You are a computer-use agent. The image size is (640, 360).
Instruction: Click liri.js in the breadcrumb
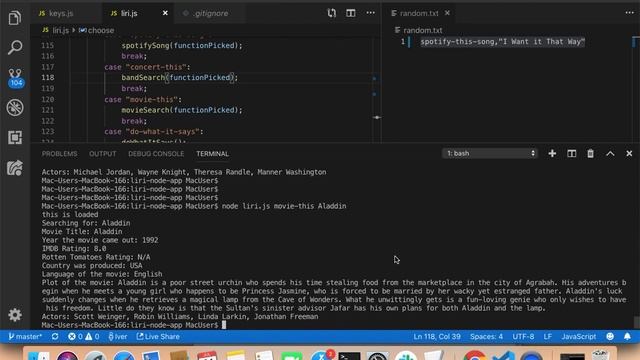[60, 30]
